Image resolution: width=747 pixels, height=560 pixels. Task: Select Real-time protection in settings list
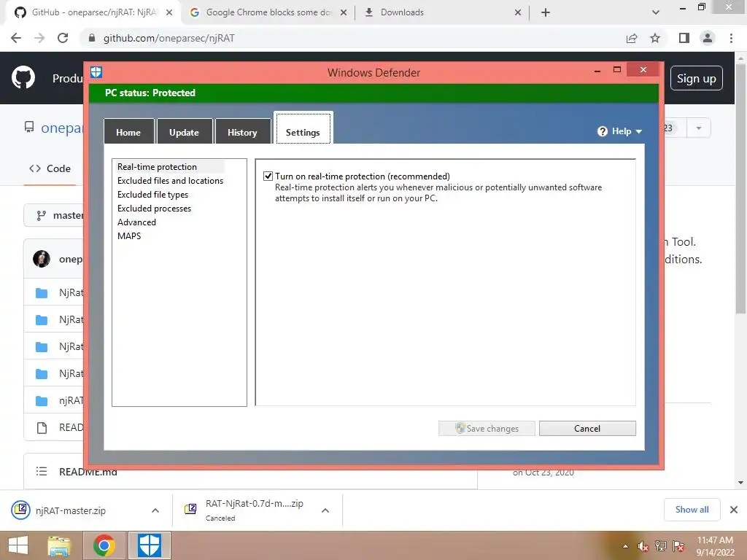click(158, 167)
